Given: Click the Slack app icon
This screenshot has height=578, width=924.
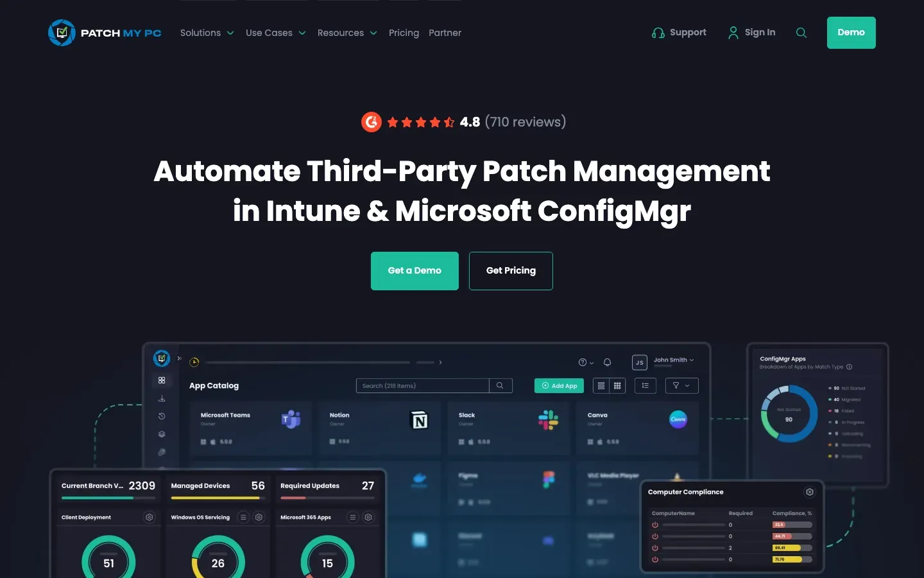Looking at the screenshot, I should tap(548, 420).
